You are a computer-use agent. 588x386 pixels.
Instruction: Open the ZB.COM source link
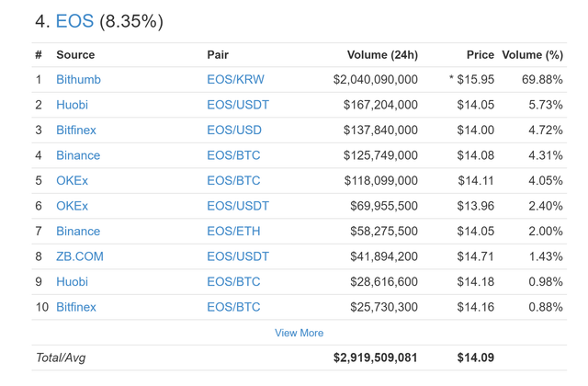[x=80, y=256]
